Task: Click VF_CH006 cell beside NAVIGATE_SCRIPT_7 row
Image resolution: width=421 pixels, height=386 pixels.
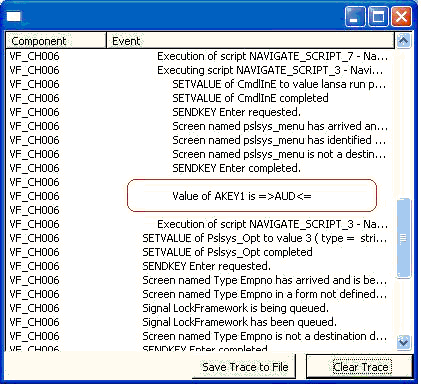Action: [34, 56]
